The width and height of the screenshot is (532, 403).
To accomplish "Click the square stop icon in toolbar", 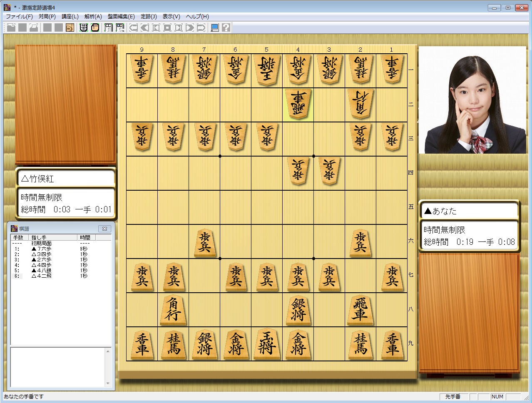I will click(x=167, y=28).
